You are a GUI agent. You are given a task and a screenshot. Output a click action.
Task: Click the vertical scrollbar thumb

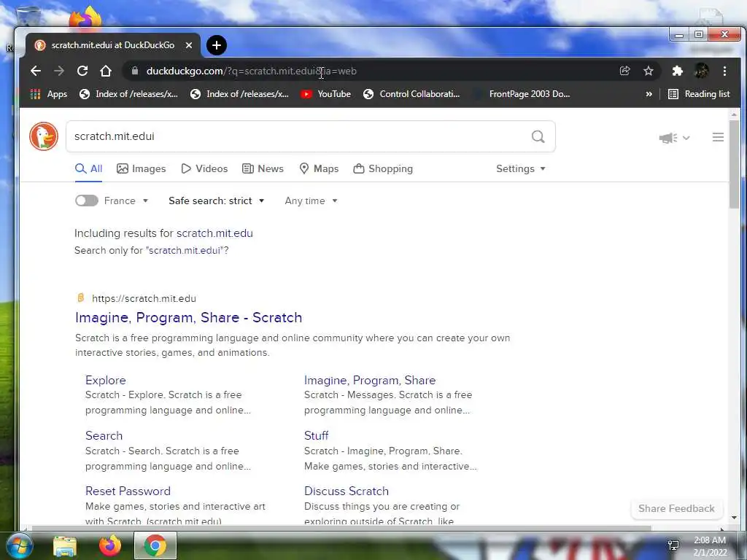click(734, 164)
